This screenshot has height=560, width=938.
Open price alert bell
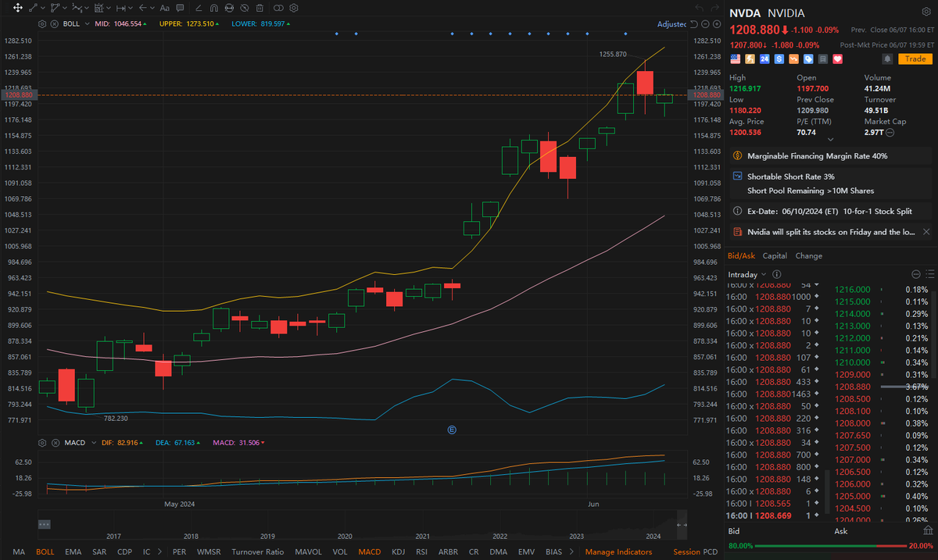(x=887, y=59)
